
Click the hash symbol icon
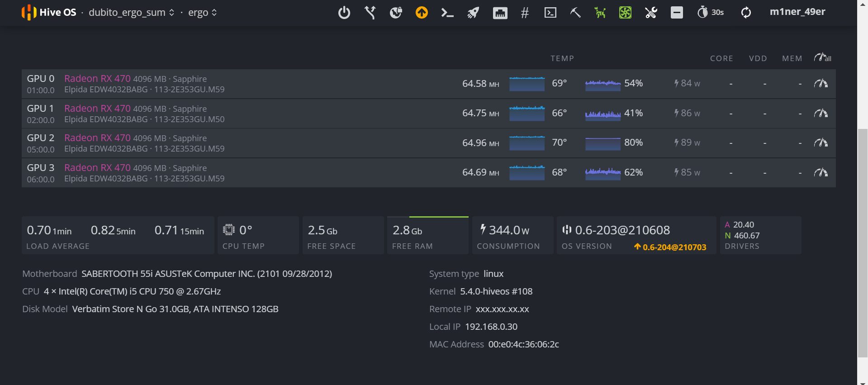525,13
